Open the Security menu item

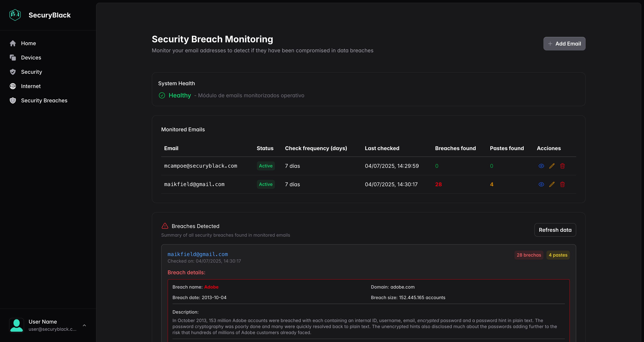pos(48,72)
